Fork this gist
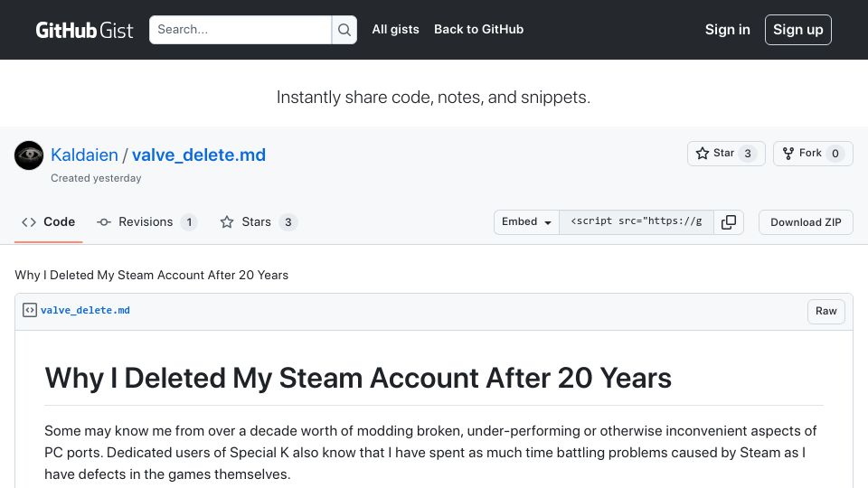 [x=813, y=154]
